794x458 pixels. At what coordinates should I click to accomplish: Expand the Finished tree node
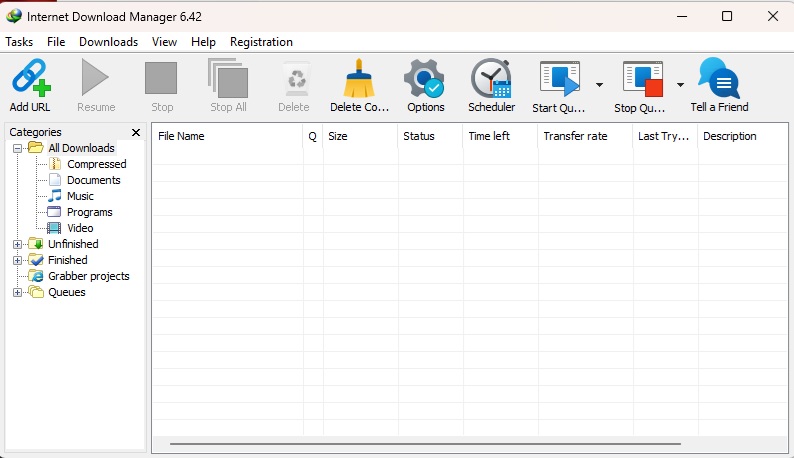18,260
